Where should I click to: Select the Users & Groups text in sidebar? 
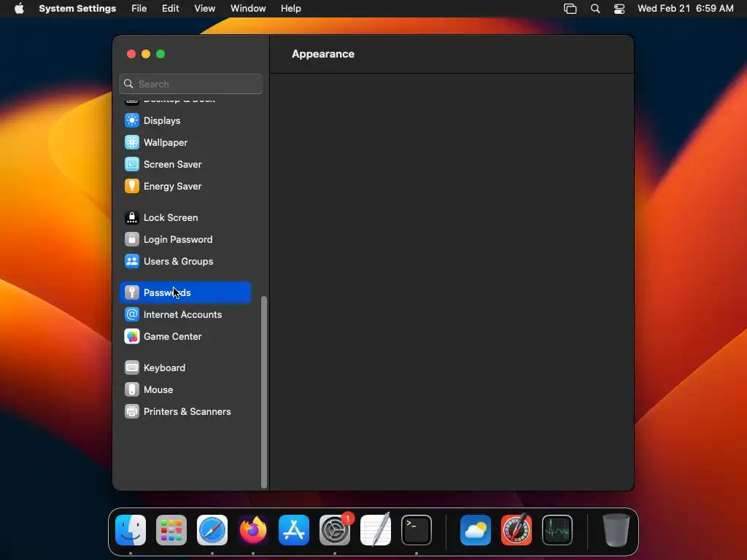[x=178, y=262]
